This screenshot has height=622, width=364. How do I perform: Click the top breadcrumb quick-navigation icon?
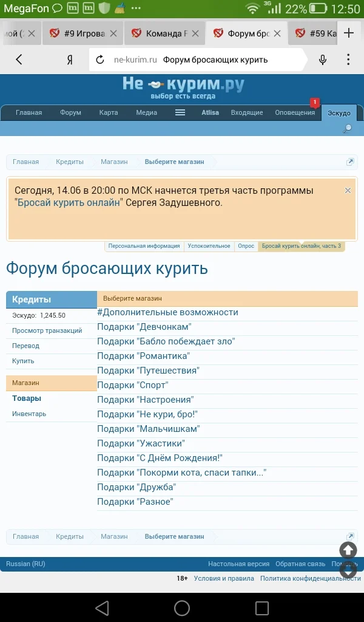[x=350, y=162]
